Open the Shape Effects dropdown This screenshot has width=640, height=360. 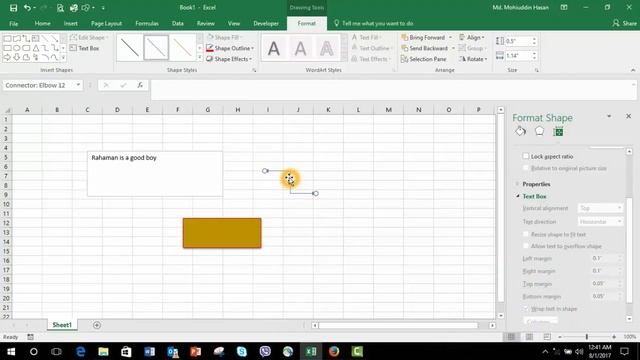[x=229, y=59]
